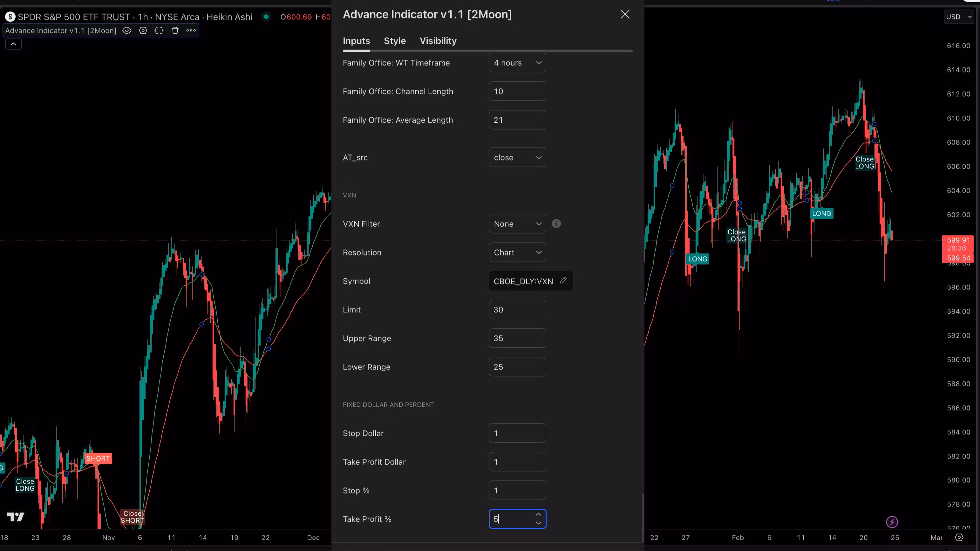Edit symbol CBOE_DLY:VXN pencil icon

(x=563, y=281)
